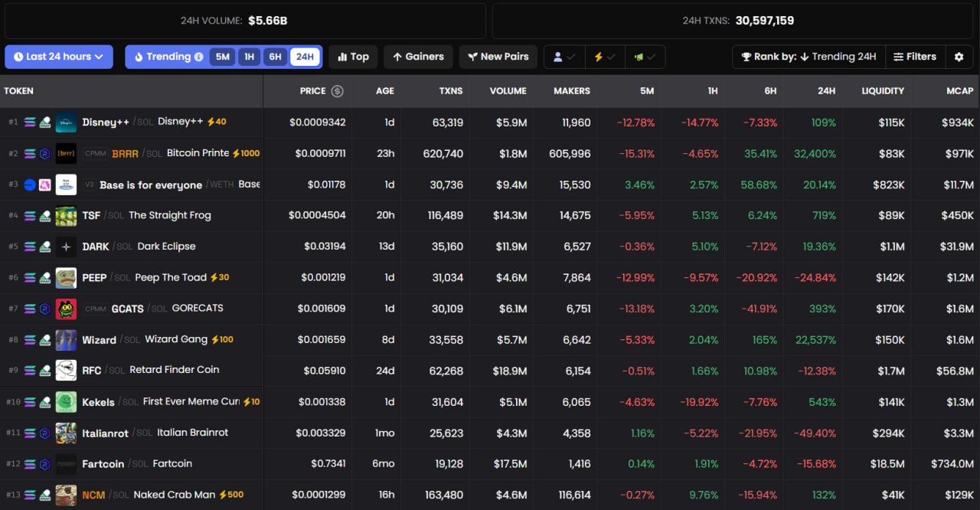
Task: Sort by the MAKERS column header
Action: (x=572, y=91)
